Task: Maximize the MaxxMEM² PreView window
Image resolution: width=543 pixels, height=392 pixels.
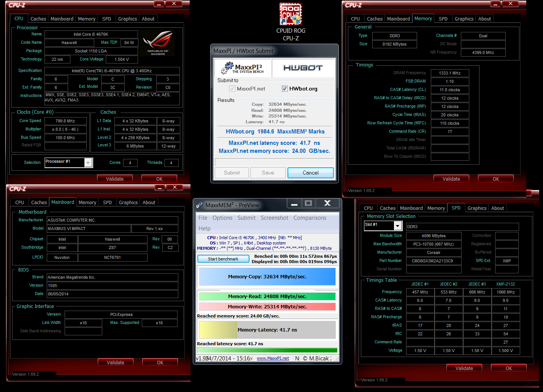Action: 308,203
